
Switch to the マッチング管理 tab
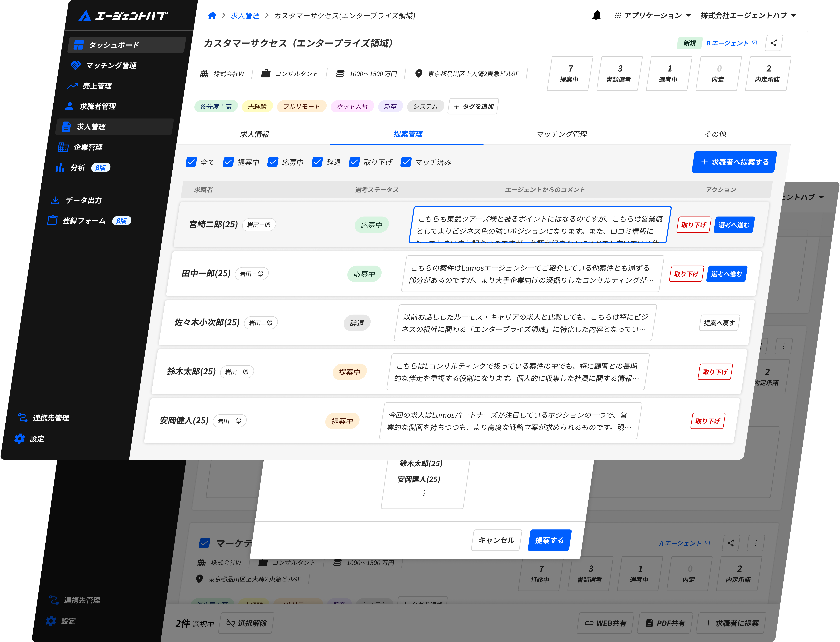coord(562,134)
